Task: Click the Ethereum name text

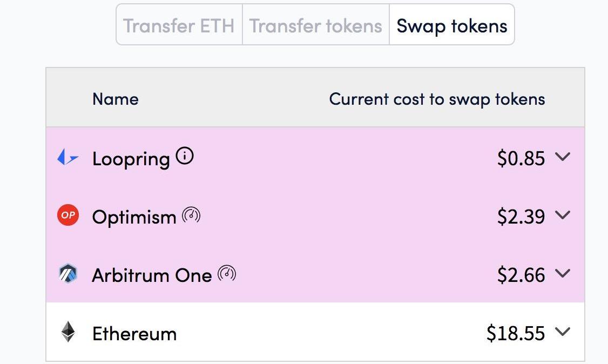Action: [x=134, y=334]
